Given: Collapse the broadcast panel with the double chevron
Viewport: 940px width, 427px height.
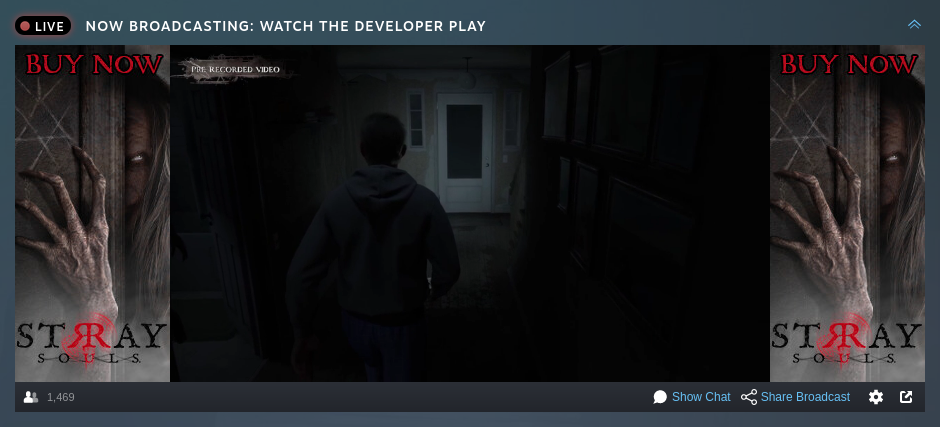Looking at the screenshot, I should point(914,25).
